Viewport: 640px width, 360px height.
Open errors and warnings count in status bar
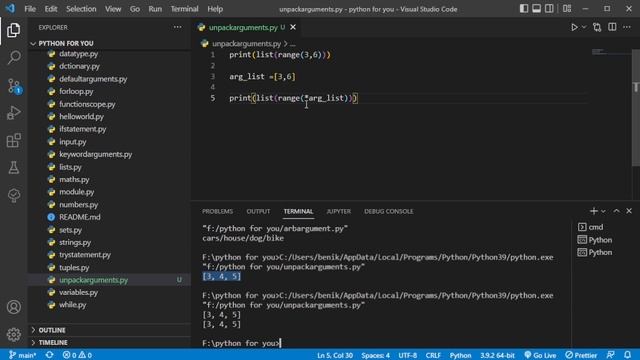(x=77, y=355)
